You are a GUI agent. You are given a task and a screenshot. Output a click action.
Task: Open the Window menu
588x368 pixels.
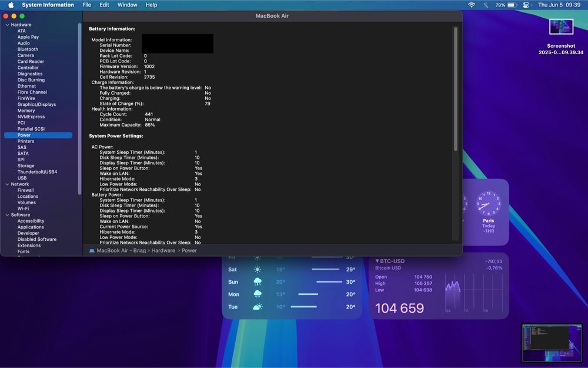click(127, 5)
